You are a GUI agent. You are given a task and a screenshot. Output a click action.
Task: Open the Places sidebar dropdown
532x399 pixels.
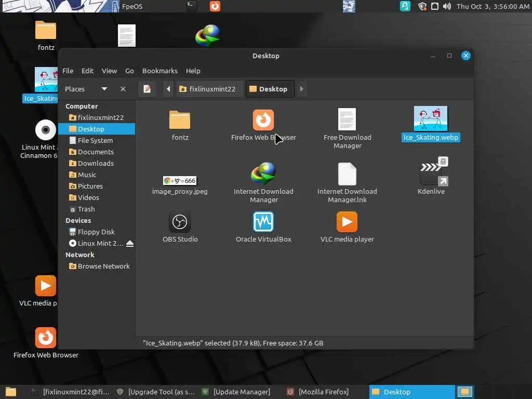104,89
